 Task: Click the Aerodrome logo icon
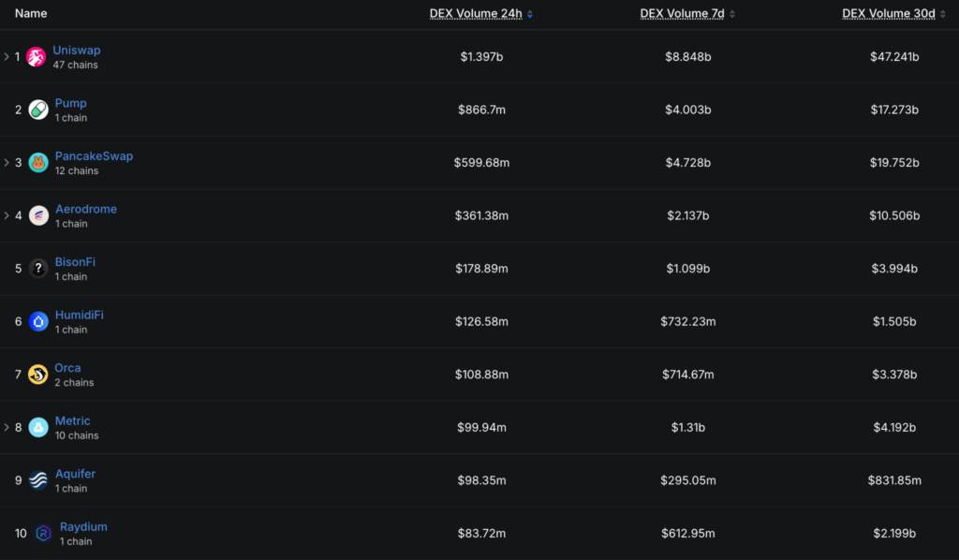point(37,215)
